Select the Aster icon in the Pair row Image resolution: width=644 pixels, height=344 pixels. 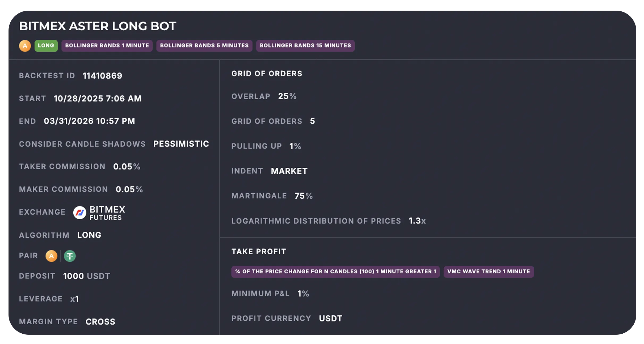[x=51, y=256]
